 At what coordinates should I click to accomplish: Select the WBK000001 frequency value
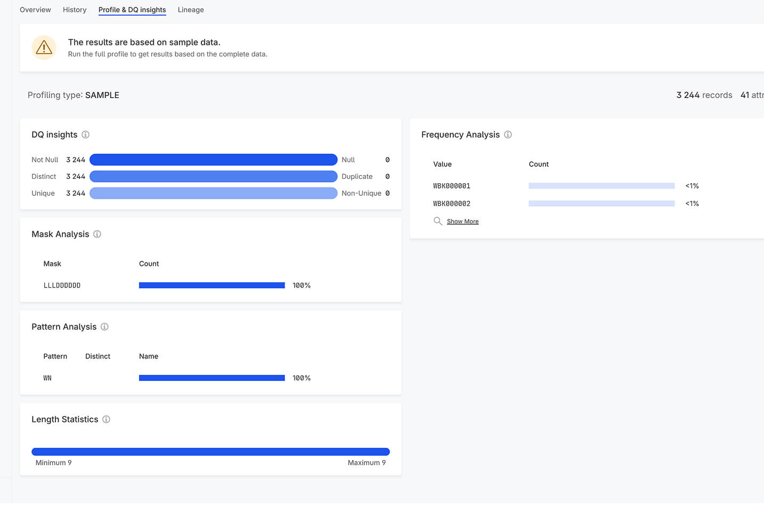452,186
